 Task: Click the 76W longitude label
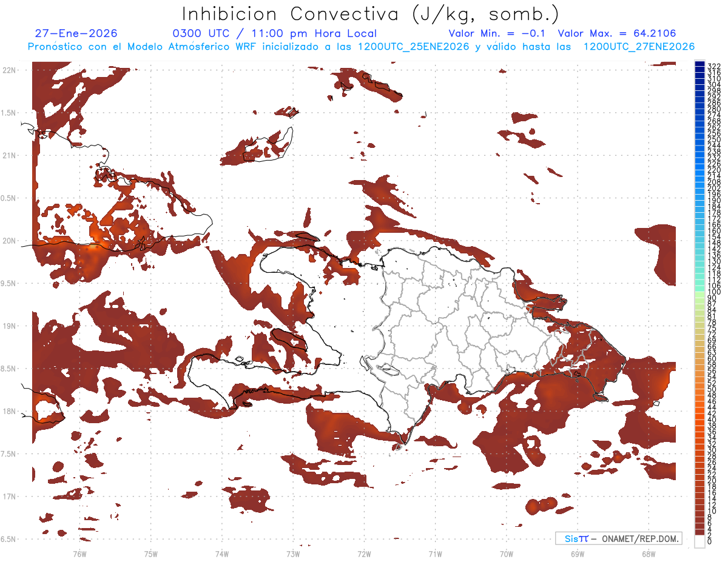(x=79, y=554)
